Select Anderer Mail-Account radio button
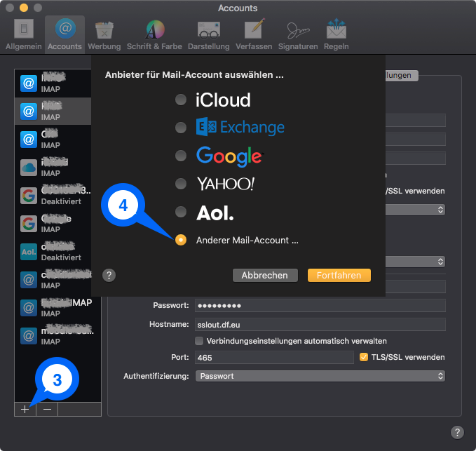Screen dimensions: 476x451 pyautogui.click(x=181, y=240)
